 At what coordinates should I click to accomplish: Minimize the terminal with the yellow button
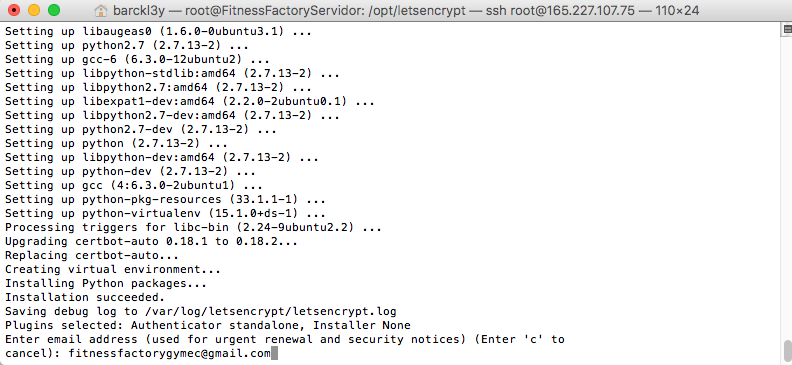click(34, 10)
